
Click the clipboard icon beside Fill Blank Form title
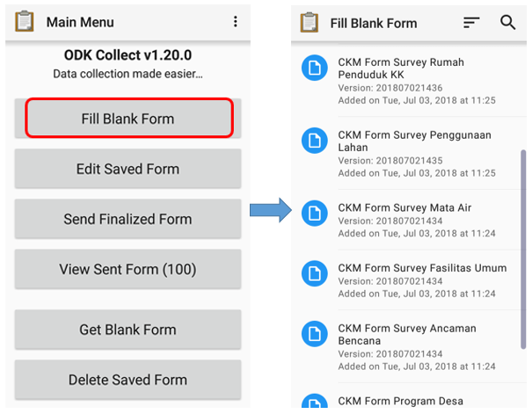[x=310, y=22]
